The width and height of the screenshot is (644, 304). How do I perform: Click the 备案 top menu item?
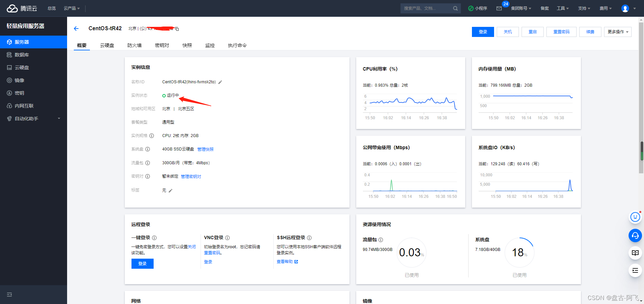(x=545, y=8)
